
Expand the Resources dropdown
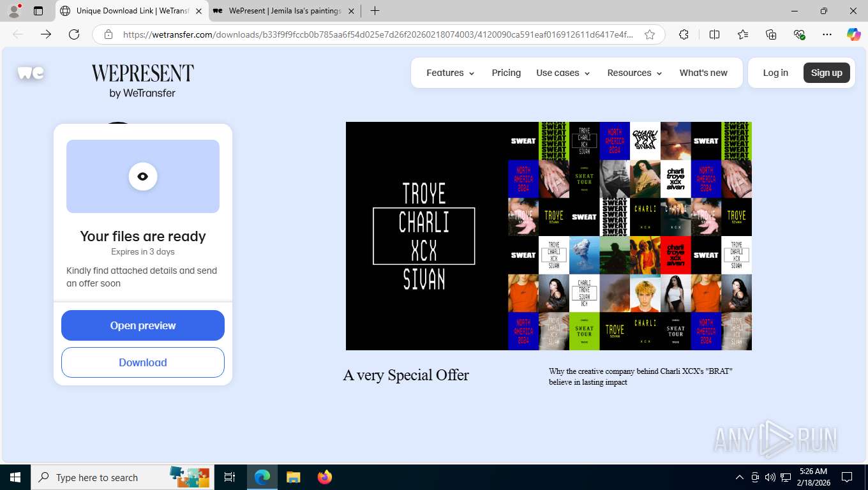click(x=634, y=73)
